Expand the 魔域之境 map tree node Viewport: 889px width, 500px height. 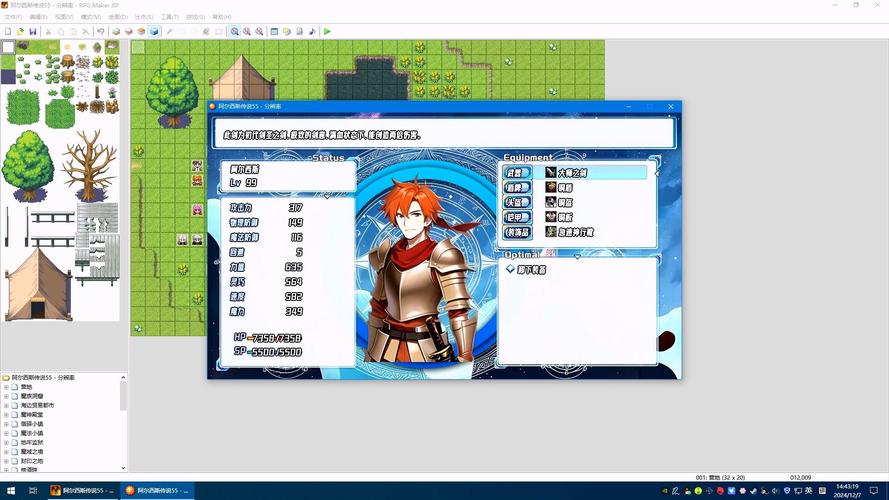(6, 452)
